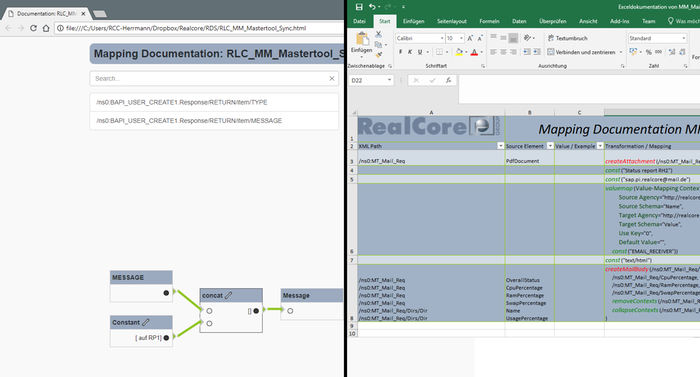Edit the concat node with pencil icon
This screenshot has width=700, height=377.
pyautogui.click(x=229, y=295)
